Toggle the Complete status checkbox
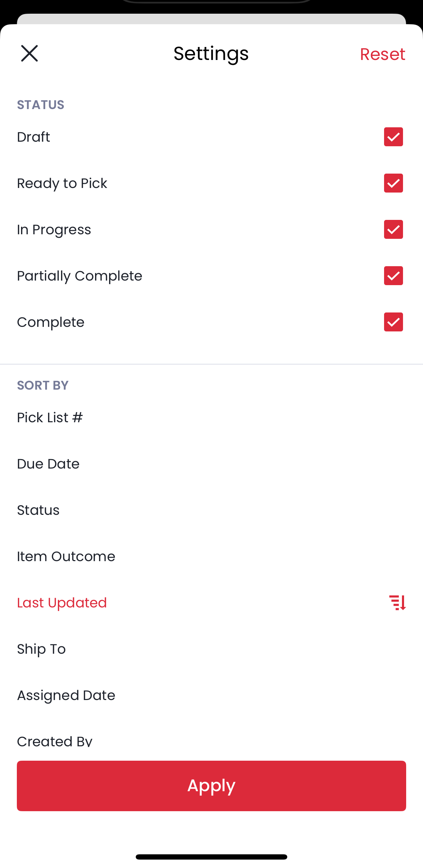 (393, 322)
